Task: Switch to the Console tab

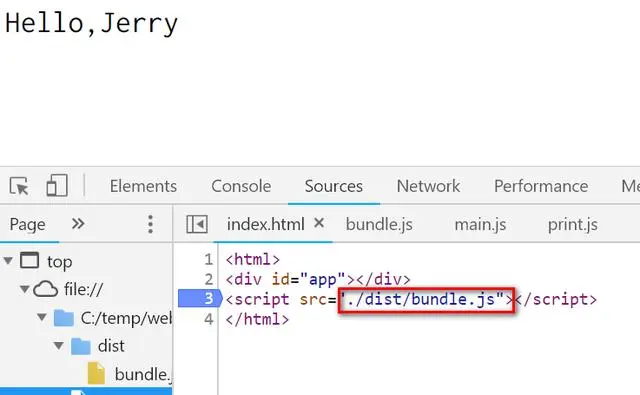Action: [x=241, y=186]
